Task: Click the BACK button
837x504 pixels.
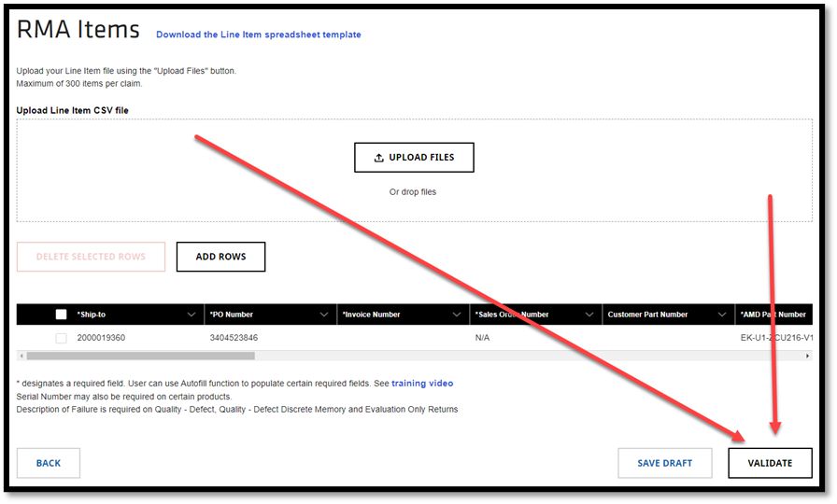Action: click(49, 463)
